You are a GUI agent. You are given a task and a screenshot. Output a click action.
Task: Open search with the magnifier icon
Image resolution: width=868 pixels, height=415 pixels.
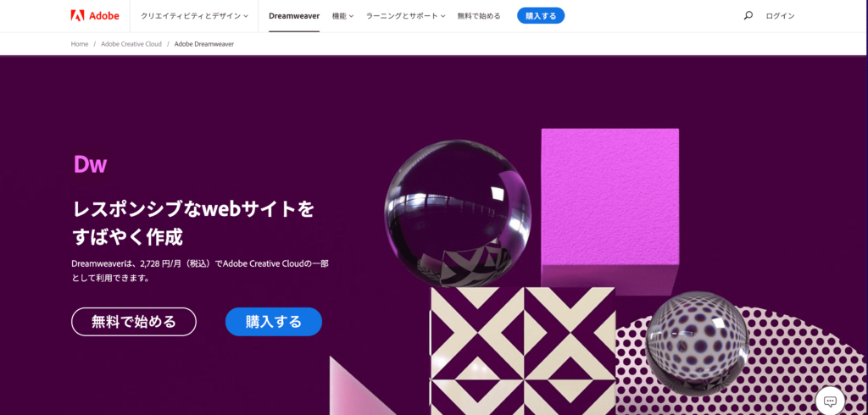click(748, 15)
